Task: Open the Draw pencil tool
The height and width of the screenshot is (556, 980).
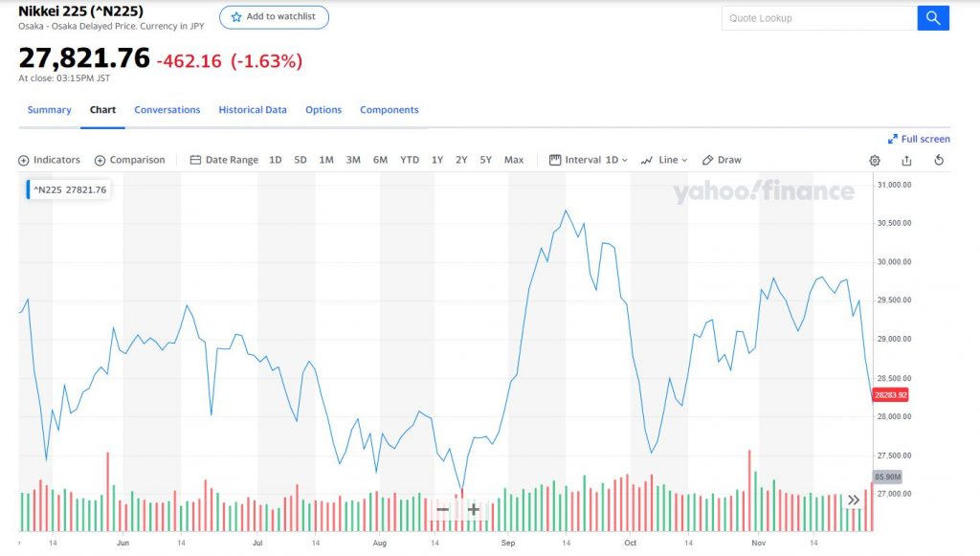Action: coord(722,160)
